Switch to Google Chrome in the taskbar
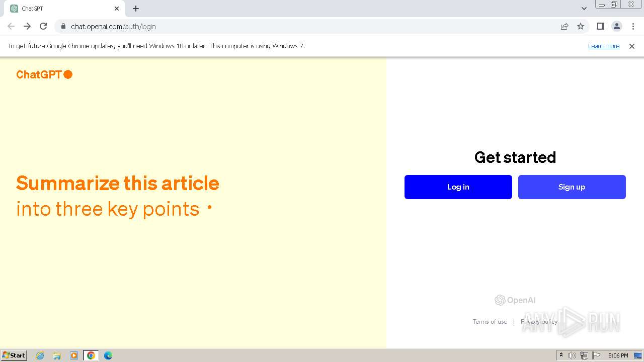This screenshot has width=644, height=362. [x=91, y=355]
